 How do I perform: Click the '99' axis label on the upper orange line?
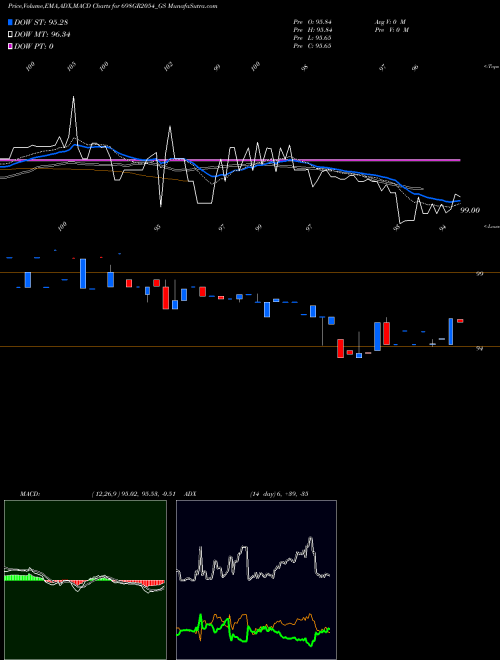click(479, 274)
